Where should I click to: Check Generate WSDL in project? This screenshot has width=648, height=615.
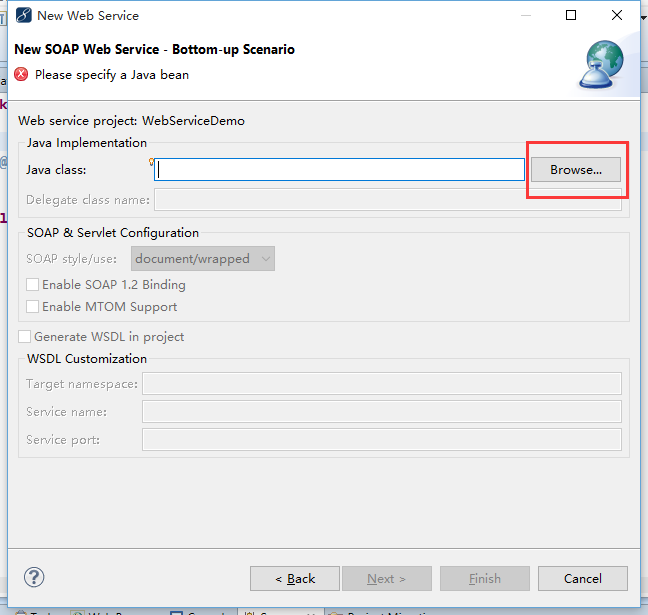[x=25, y=337]
